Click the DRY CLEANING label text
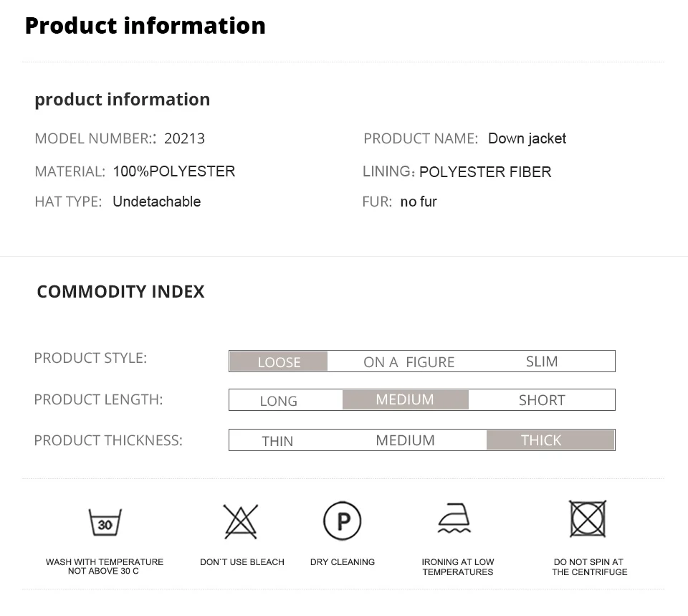688x616 pixels. [x=343, y=562]
